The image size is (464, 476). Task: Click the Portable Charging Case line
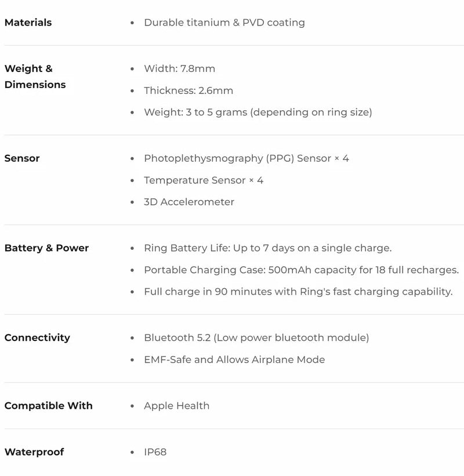pos(301,270)
